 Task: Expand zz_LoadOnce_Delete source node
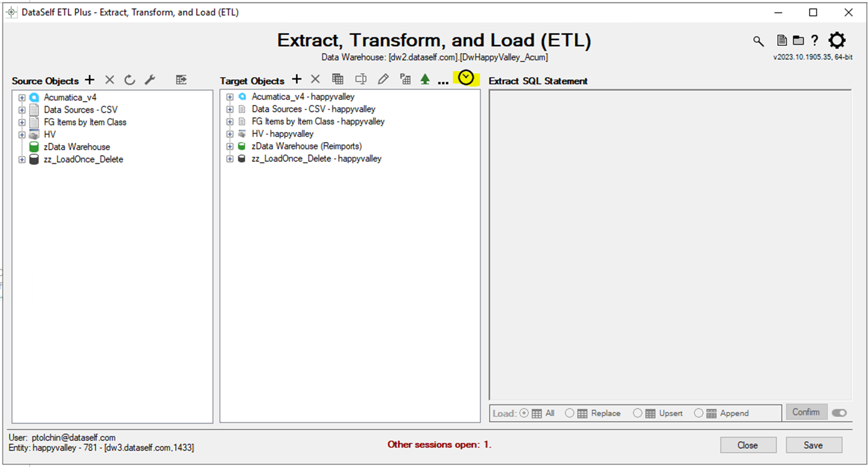coord(22,159)
